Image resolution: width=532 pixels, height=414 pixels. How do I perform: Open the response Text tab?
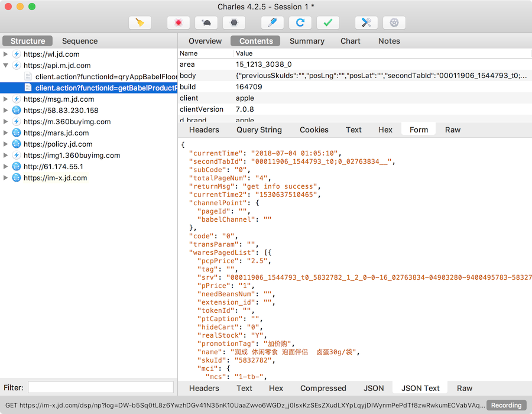pyautogui.click(x=244, y=388)
